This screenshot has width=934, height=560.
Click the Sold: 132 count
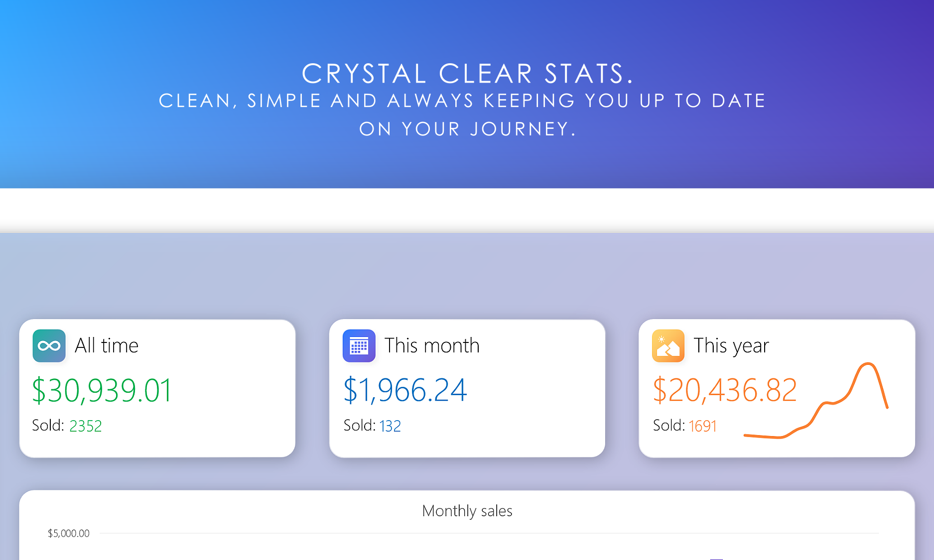pyautogui.click(x=372, y=426)
